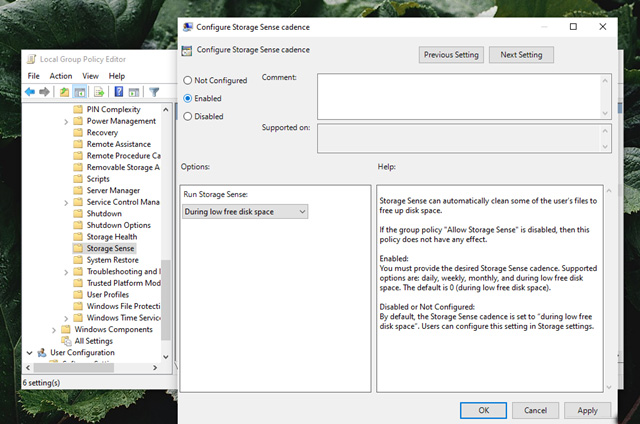Click the Filter funnel toolbar icon
The width and height of the screenshot is (640, 424).
tap(155, 92)
